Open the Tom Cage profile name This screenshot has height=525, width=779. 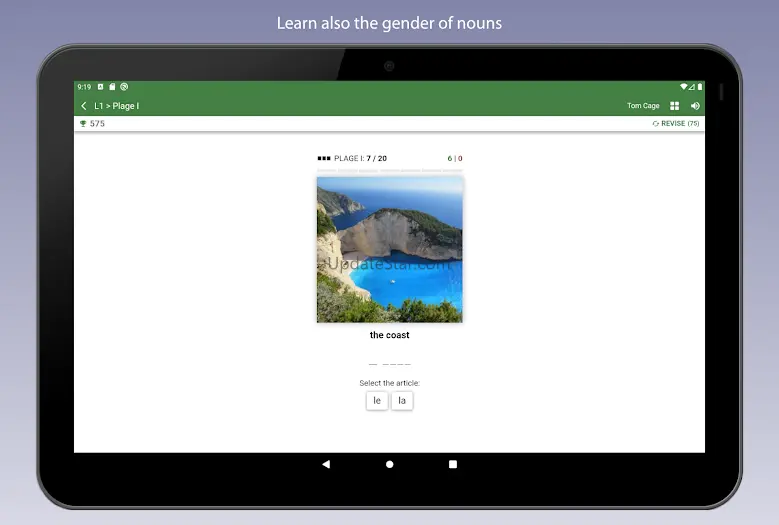coord(643,106)
